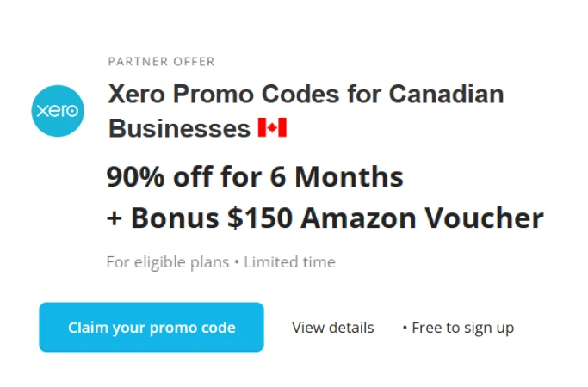Click the Xero logo icon
588x387 pixels.
58,111
